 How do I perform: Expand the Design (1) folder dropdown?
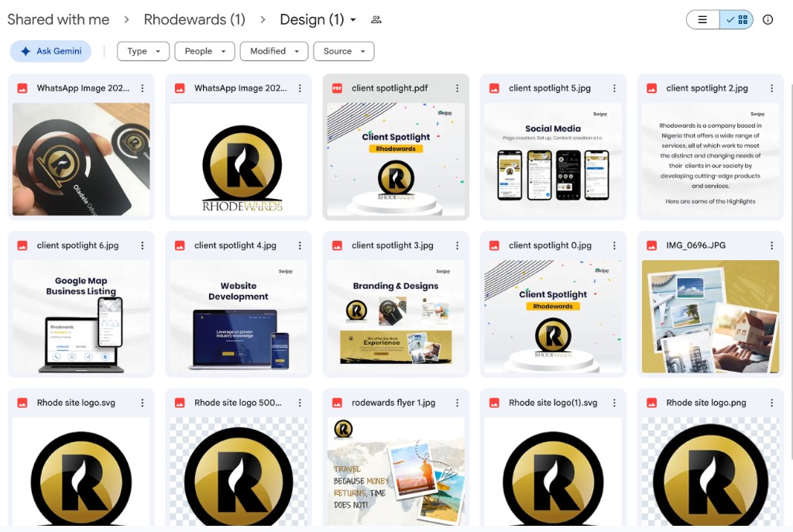tap(353, 20)
